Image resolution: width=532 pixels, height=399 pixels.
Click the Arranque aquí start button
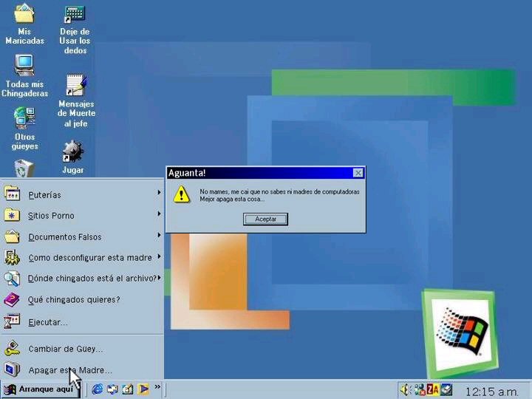tap(40, 389)
